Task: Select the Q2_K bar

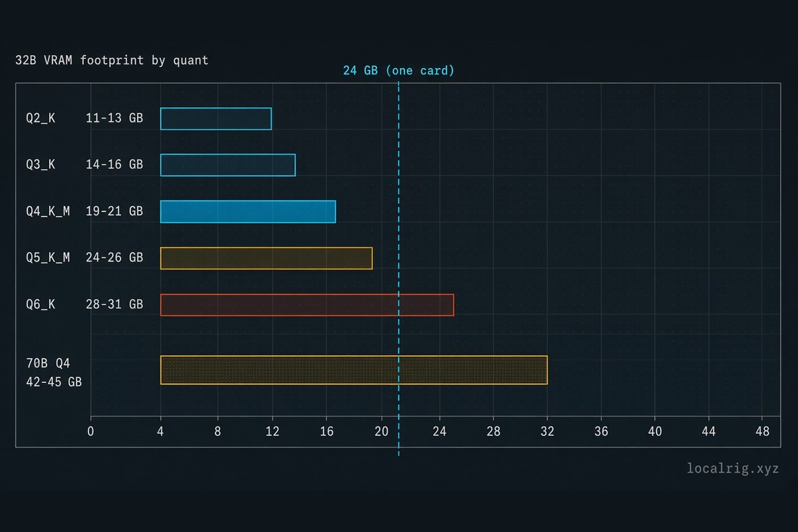Action: (216, 118)
